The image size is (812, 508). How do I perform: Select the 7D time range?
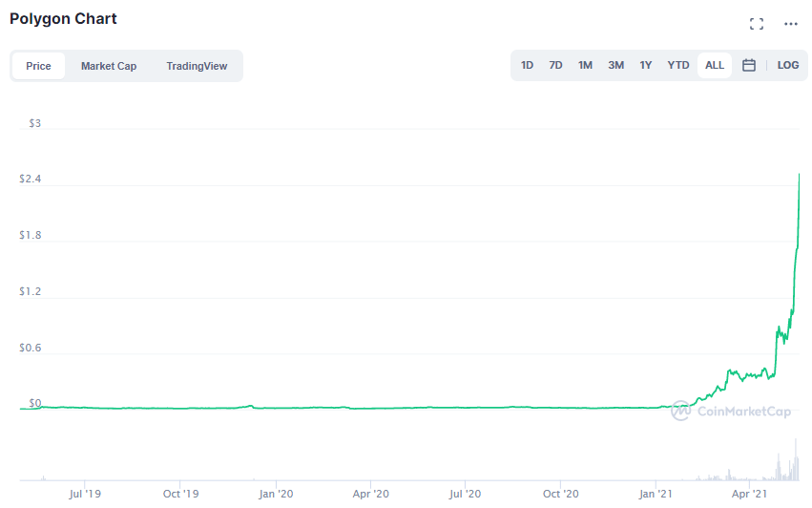(555, 65)
